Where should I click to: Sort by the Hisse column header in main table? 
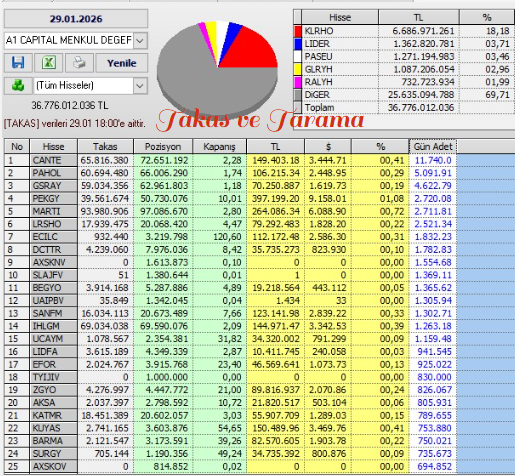coord(53,147)
